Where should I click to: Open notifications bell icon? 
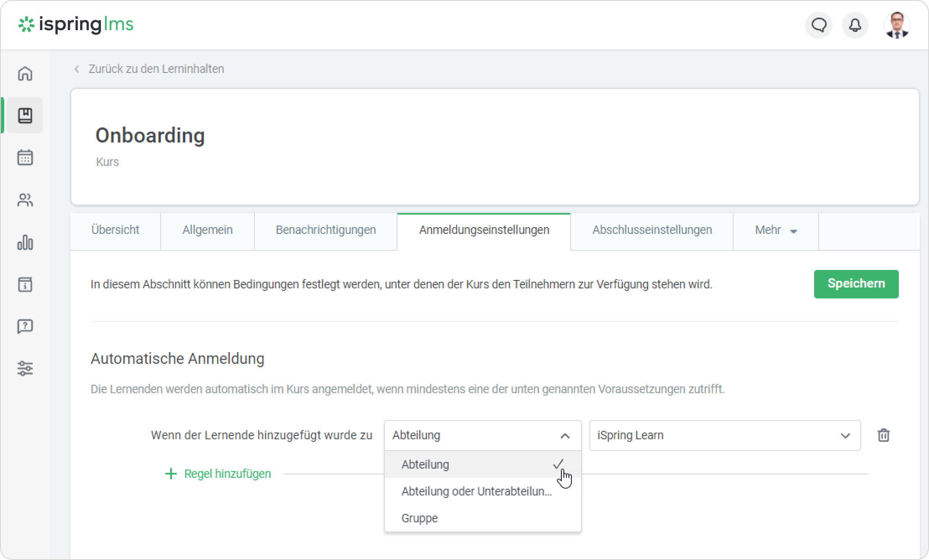click(x=855, y=26)
